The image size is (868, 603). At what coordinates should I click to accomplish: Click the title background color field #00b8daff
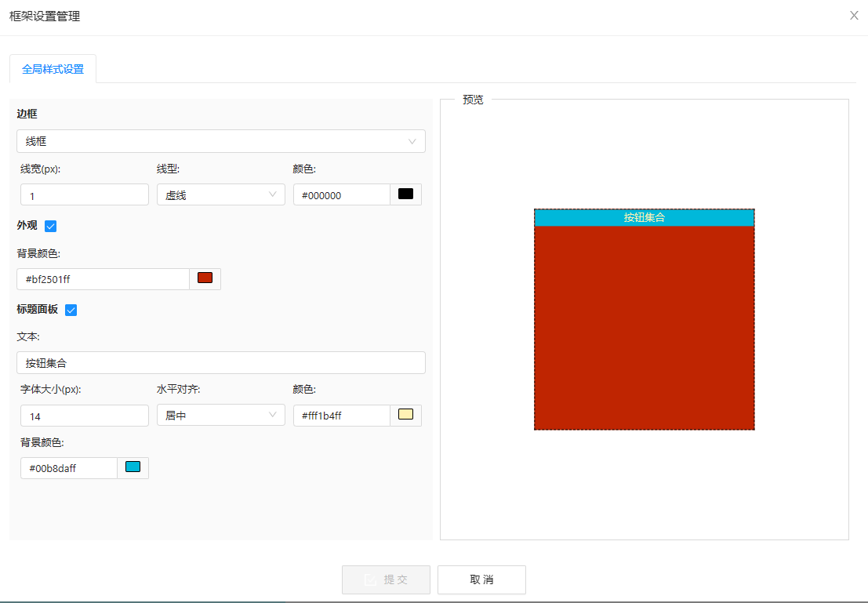click(69, 468)
